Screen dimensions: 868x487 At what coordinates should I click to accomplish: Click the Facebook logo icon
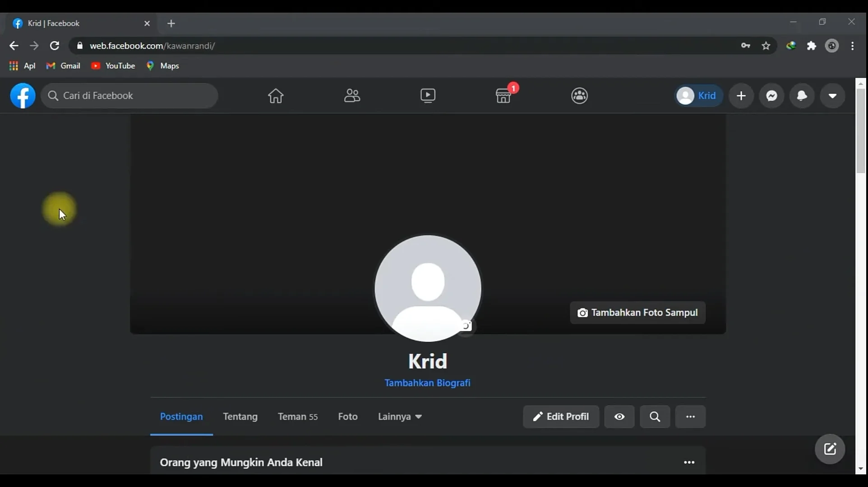pos(23,96)
